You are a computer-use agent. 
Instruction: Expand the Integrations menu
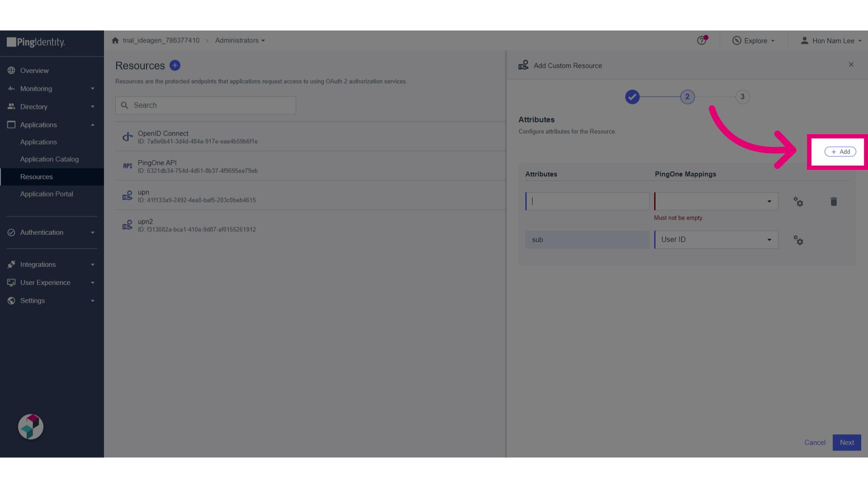[x=52, y=264]
